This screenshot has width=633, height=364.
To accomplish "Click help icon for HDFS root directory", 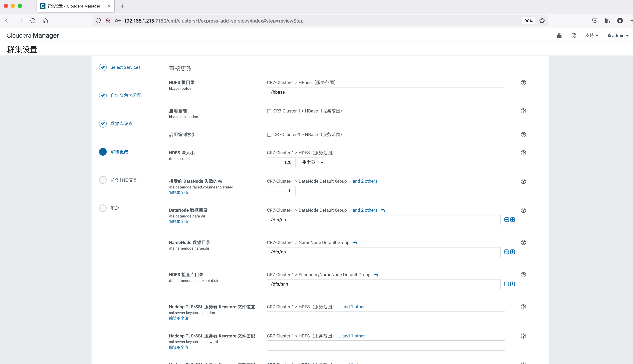I will click(523, 82).
